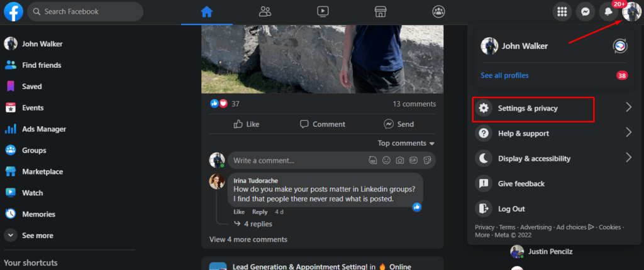Open the Messenger icon in top bar
This screenshot has width=644, height=270.
point(586,11)
